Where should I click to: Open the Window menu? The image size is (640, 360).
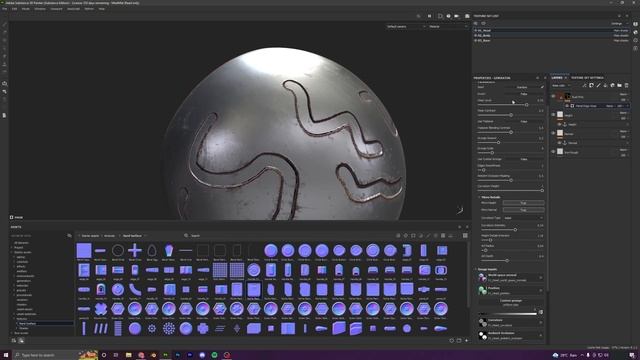click(40, 9)
